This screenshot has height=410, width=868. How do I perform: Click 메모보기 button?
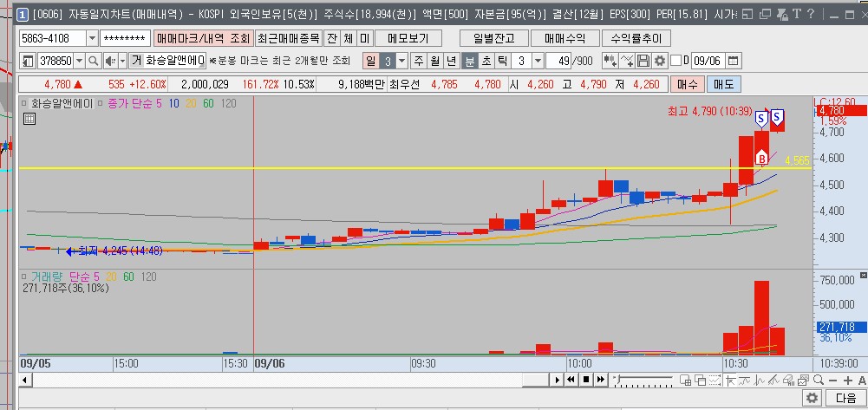click(x=408, y=38)
